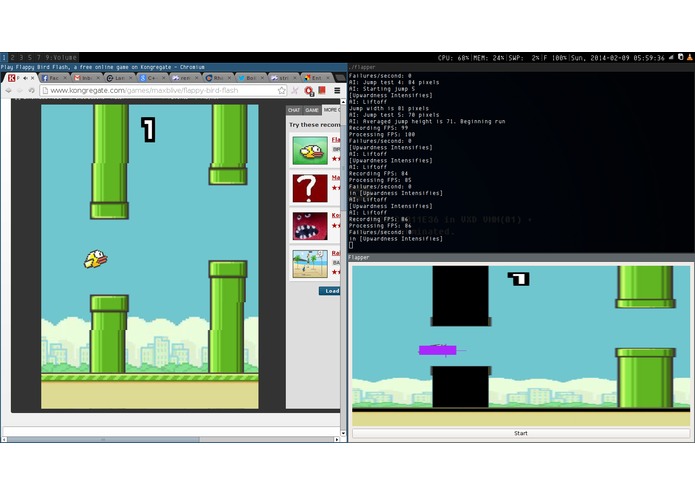Switch to the Facebook browser tab
Viewport: 695px width, 494px height.
tap(53, 78)
